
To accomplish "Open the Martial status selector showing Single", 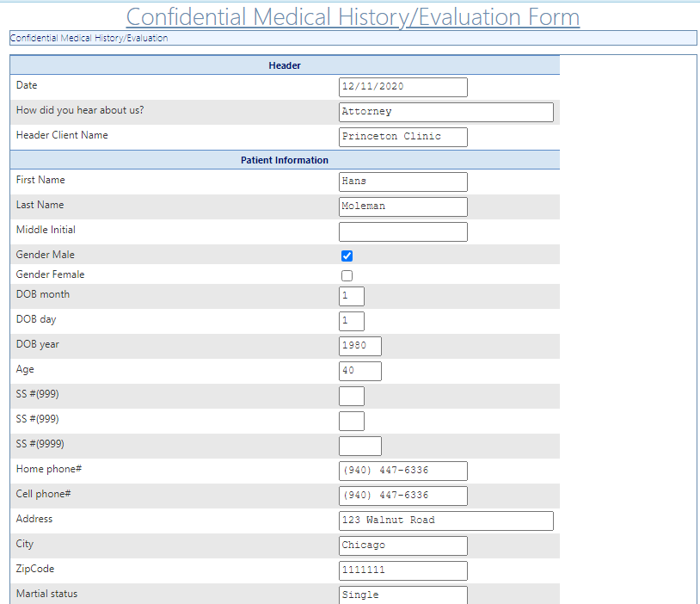I will pyautogui.click(x=402, y=594).
